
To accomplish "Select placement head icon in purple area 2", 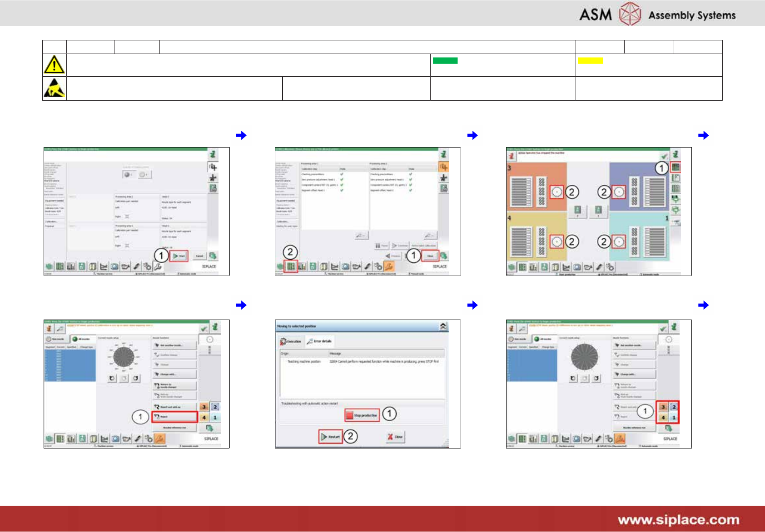I will click(619, 192).
